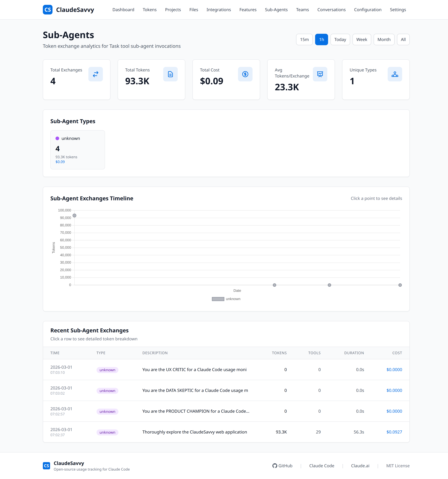Image resolution: width=448 pixels, height=479 pixels.
Task: Open the GitHub link in the footer
Action: tap(283, 465)
